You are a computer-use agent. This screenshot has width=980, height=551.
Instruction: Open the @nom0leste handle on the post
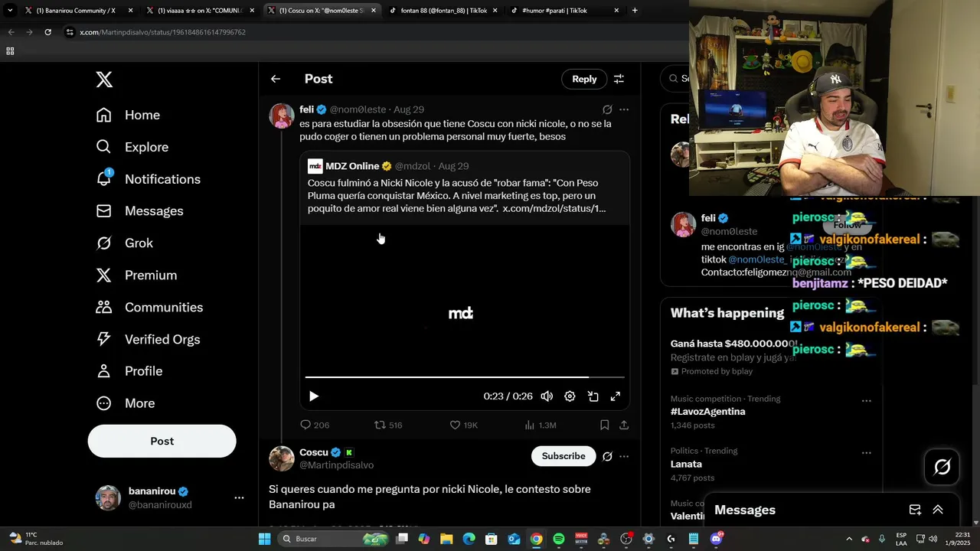(358, 109)
